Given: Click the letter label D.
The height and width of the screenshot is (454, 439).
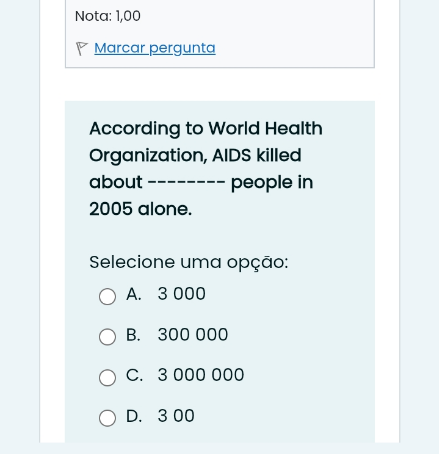Looking at the screenshot, I should tap(134, 416).
